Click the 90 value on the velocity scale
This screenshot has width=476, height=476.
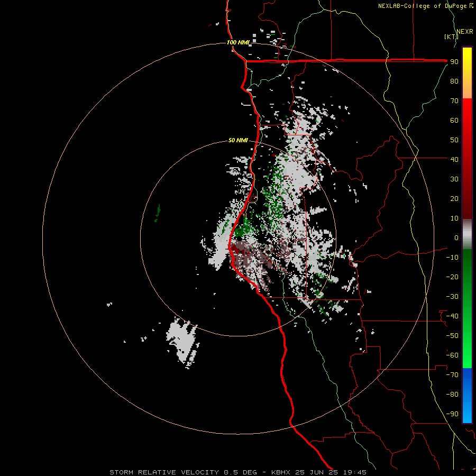(x=454, y=62)
